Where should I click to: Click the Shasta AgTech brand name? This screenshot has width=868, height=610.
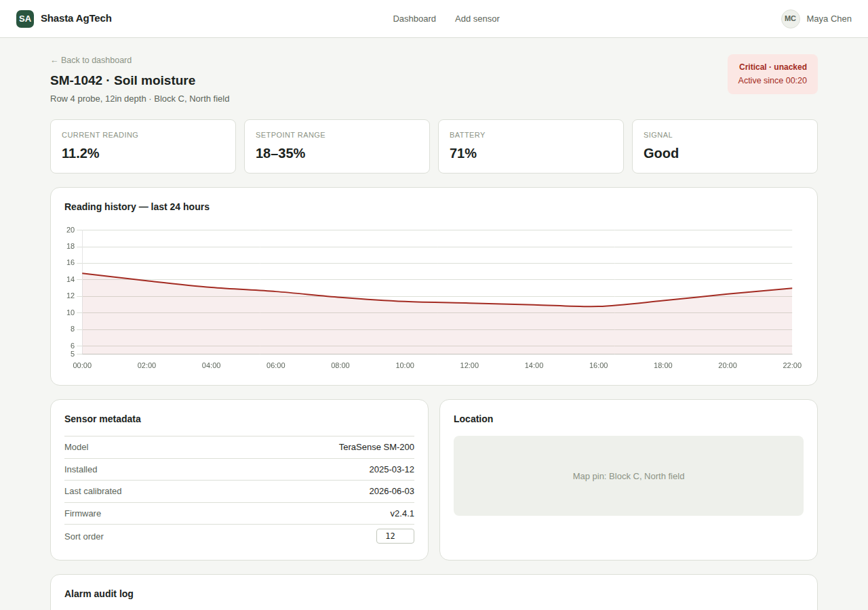(76, 18)
